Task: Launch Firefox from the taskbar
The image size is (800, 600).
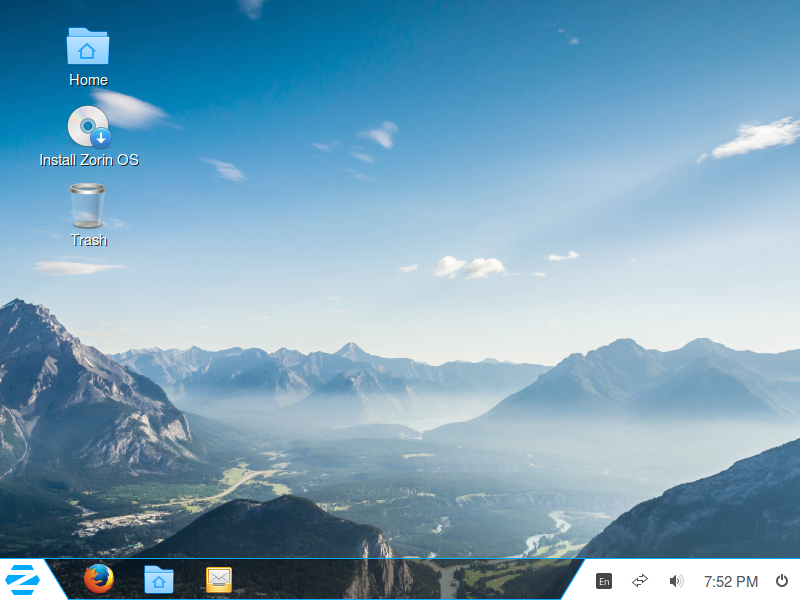Action: [98, 580]
